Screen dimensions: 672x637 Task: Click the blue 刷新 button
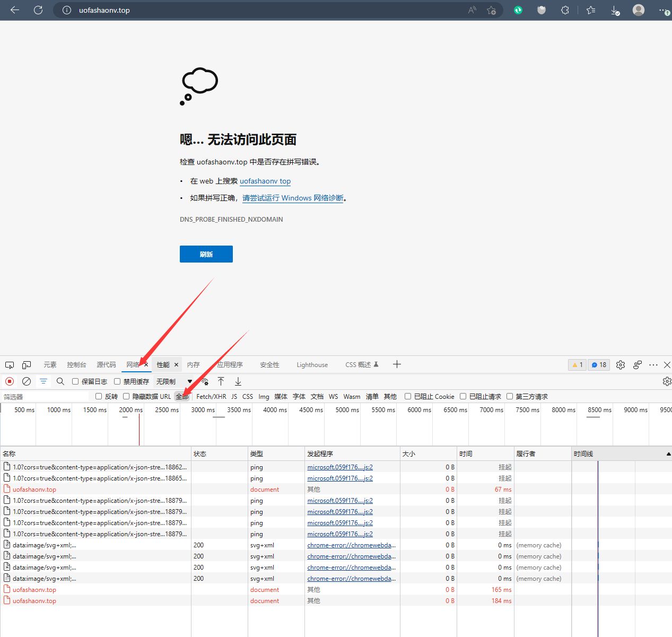206,254
